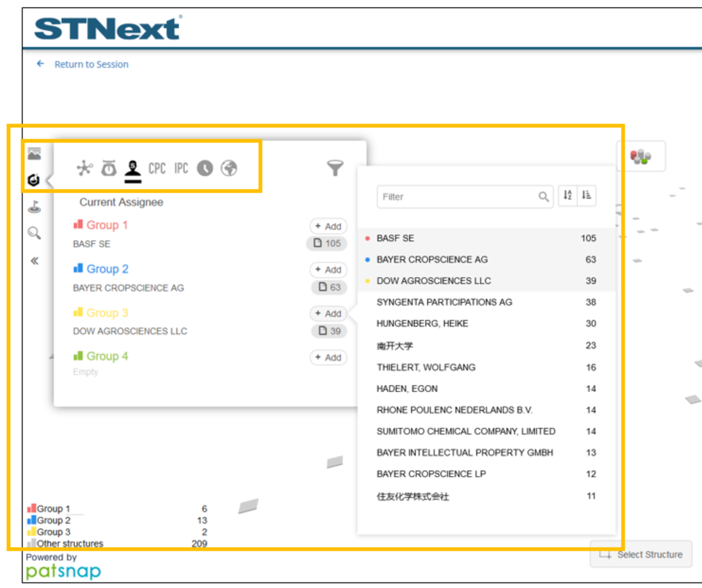Select the Current Assignee stamp icon

133,169
